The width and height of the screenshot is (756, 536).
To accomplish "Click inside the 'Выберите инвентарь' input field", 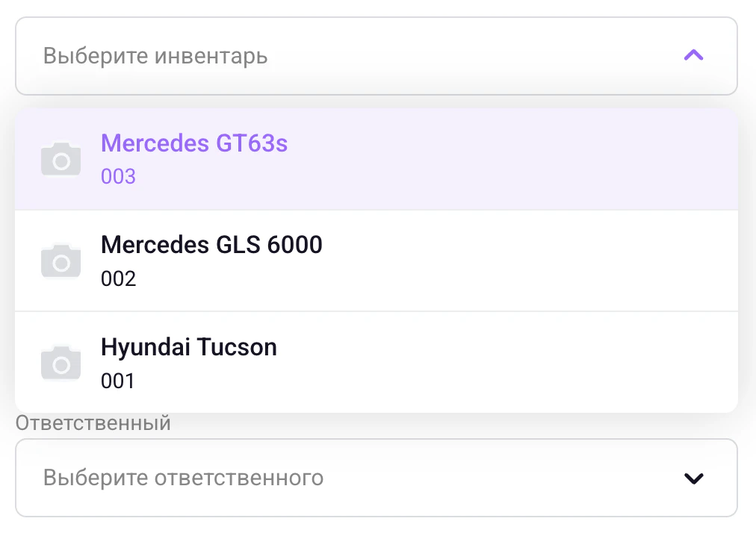I will 299,55.
